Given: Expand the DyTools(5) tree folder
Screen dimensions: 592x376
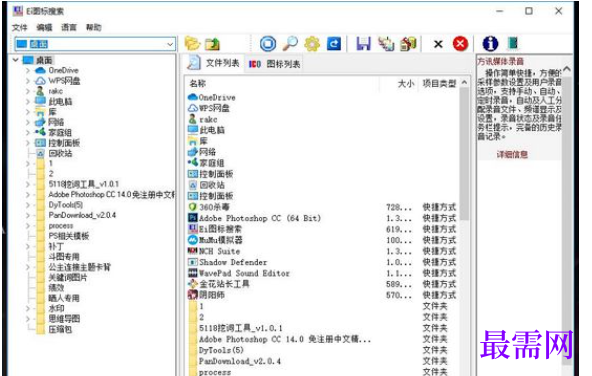Looking at the screenshot, I should pyautogui.click(x=28, y=205).
